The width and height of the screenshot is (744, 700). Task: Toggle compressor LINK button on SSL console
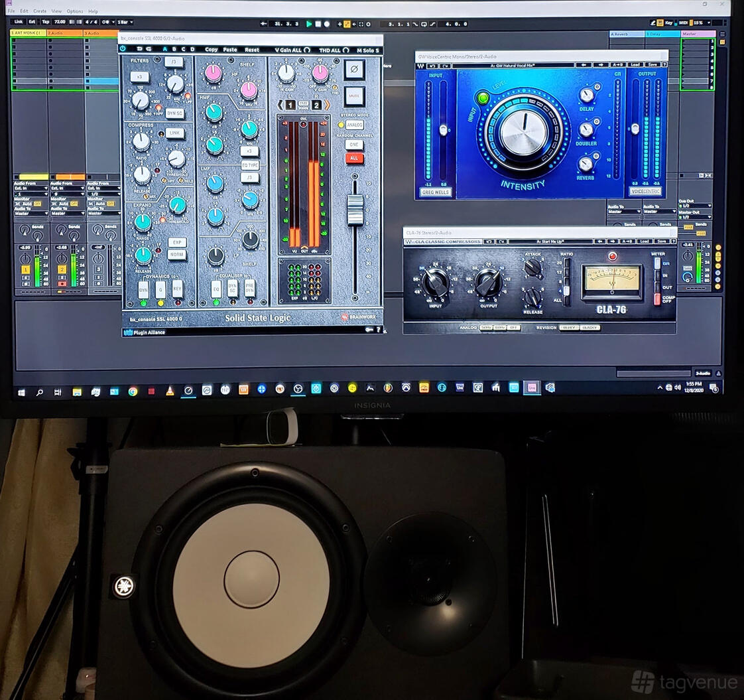pyautogui.click(x=175, y=133)
